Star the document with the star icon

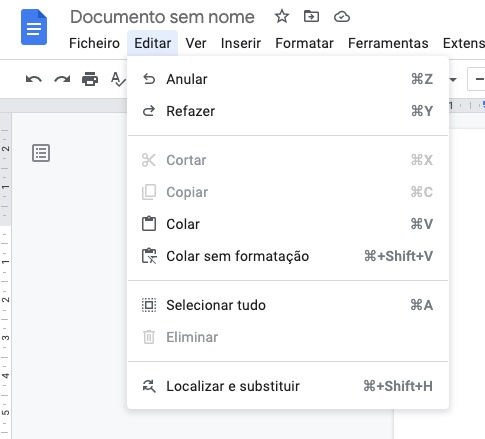coord(282,16)
